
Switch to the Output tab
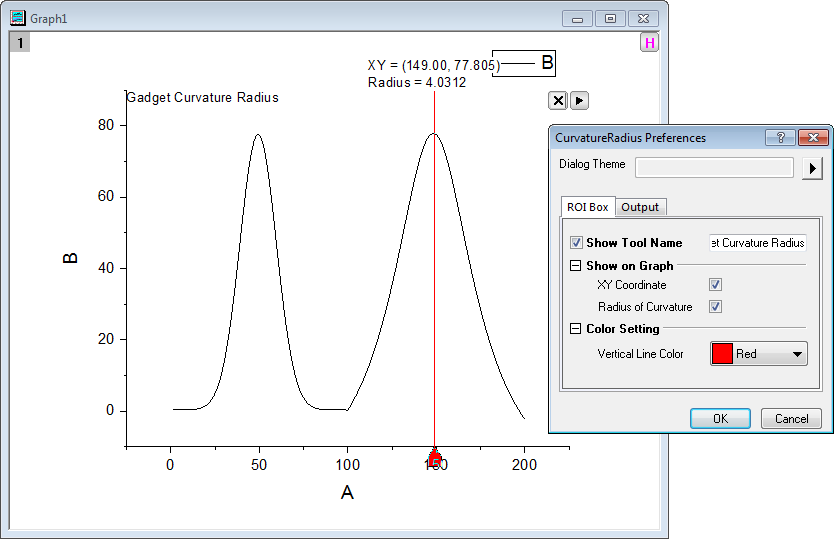pos(640,207)
